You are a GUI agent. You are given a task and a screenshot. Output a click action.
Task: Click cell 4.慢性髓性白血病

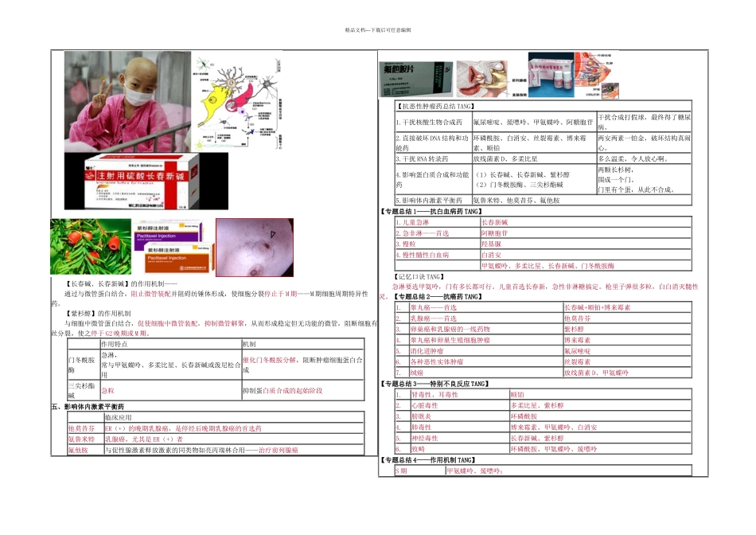click(423, 255)
